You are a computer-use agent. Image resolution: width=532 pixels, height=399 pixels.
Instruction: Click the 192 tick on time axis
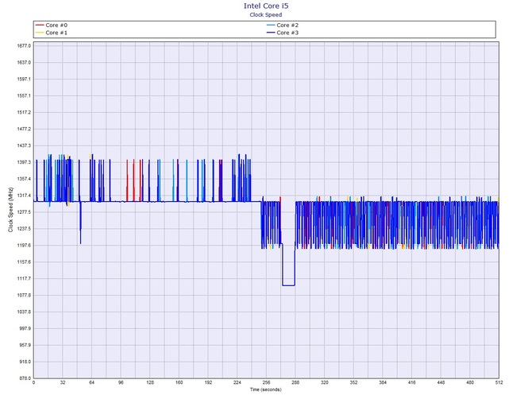pyautogui.click(x=208, y=382)
